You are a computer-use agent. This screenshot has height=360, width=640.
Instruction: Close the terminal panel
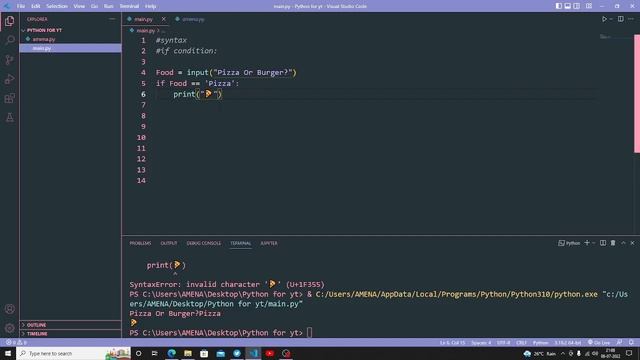(x=632, y=243)
